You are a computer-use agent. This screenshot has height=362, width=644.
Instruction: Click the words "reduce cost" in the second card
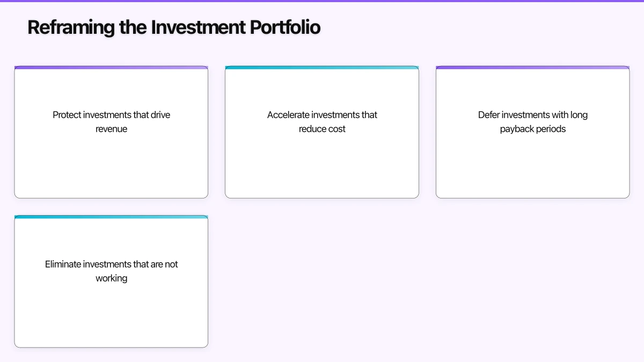[x=322, y=129]
